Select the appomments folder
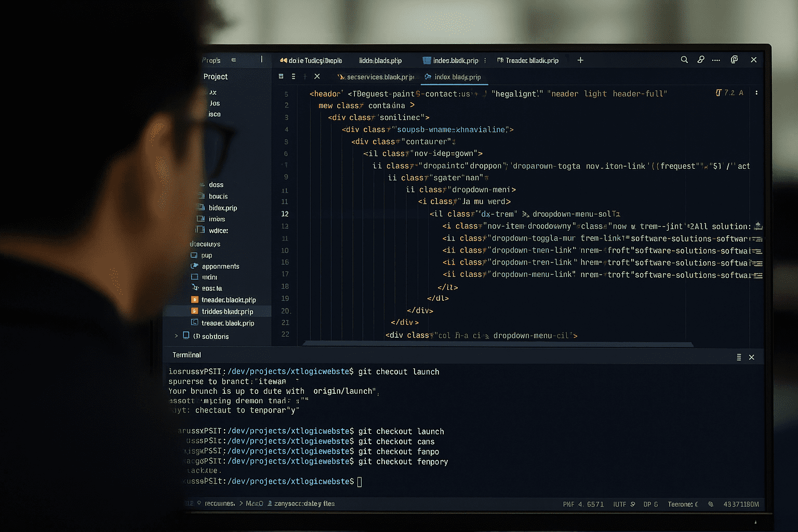Viewport: 798px width, 532px height. pyautogui.click(x=221, y=266)
